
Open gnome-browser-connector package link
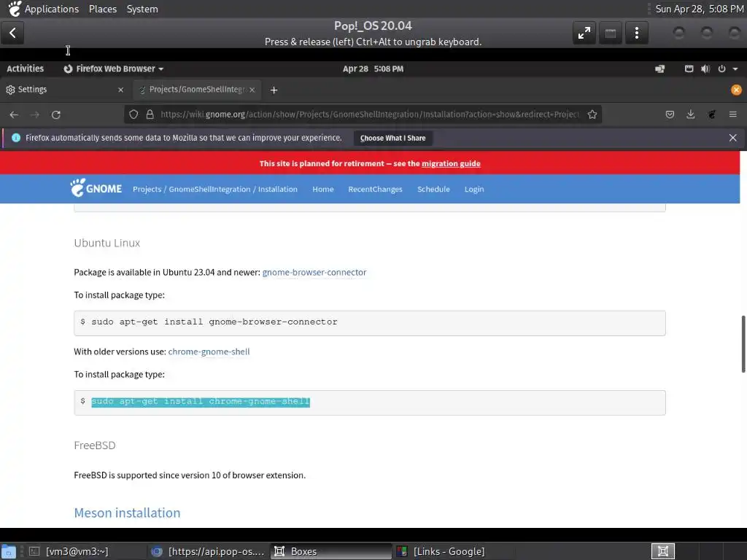click(314, 273)
